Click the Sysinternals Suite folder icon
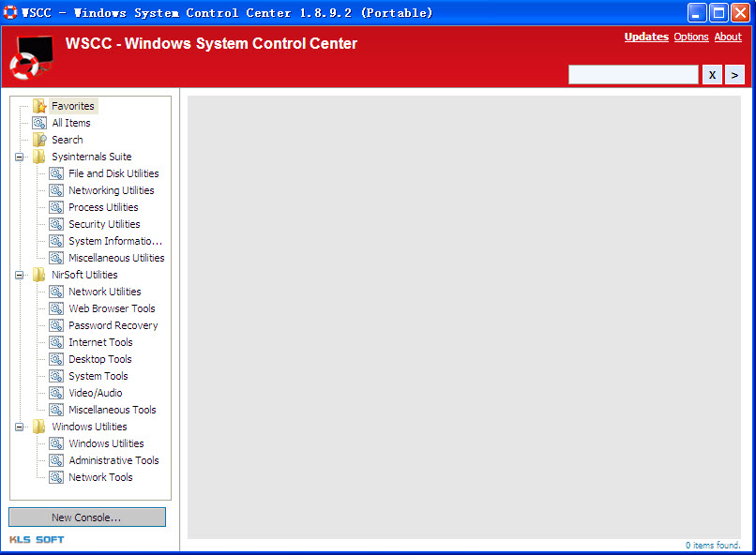756x555 pixels. point(39,157)
